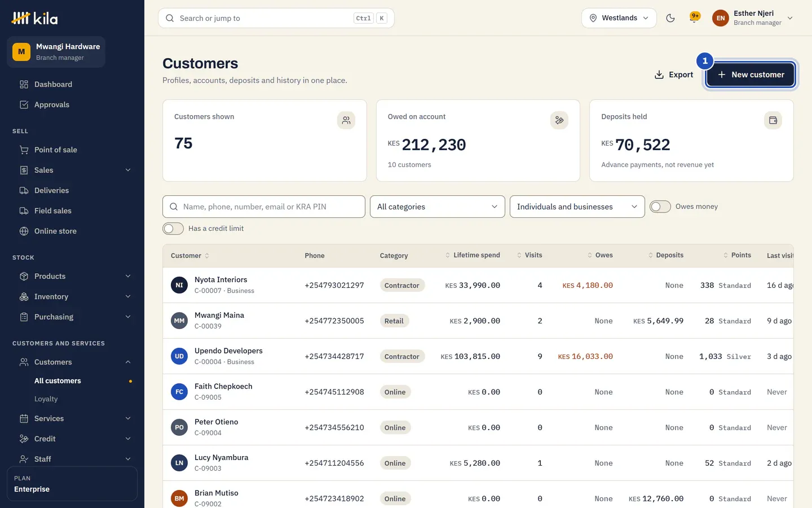Enable the Owes money toggle
Image resolution: width=812 pixels, height=508 pixels.
pos(660,207)
